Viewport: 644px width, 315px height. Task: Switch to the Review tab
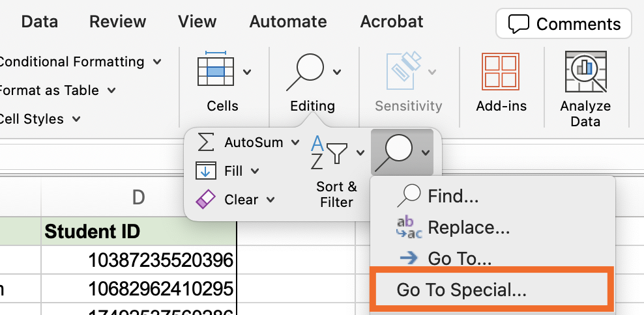[x=118, y=21]
